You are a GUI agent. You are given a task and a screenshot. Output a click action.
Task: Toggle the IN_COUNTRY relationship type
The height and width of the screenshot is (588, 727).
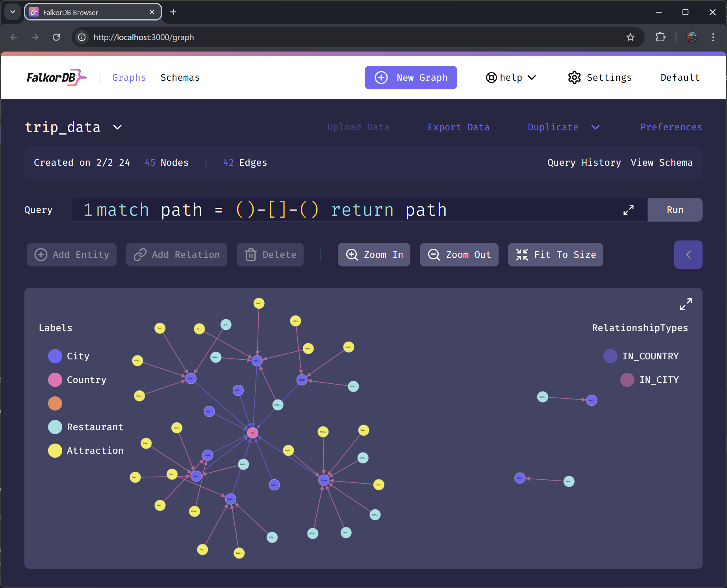point(610,356)
